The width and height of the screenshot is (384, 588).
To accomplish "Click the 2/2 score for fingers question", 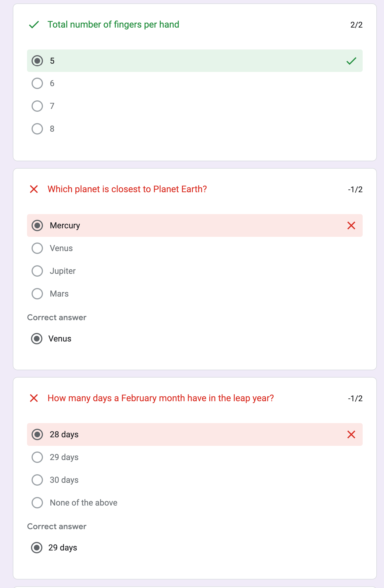I will pos(356,25).
